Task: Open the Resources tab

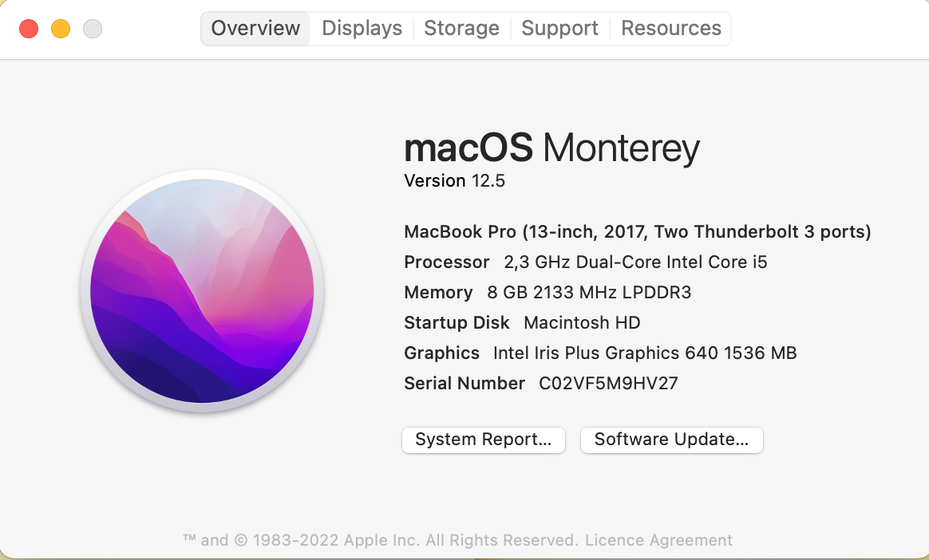Action: pyautogui.click(x=670, y=28)
